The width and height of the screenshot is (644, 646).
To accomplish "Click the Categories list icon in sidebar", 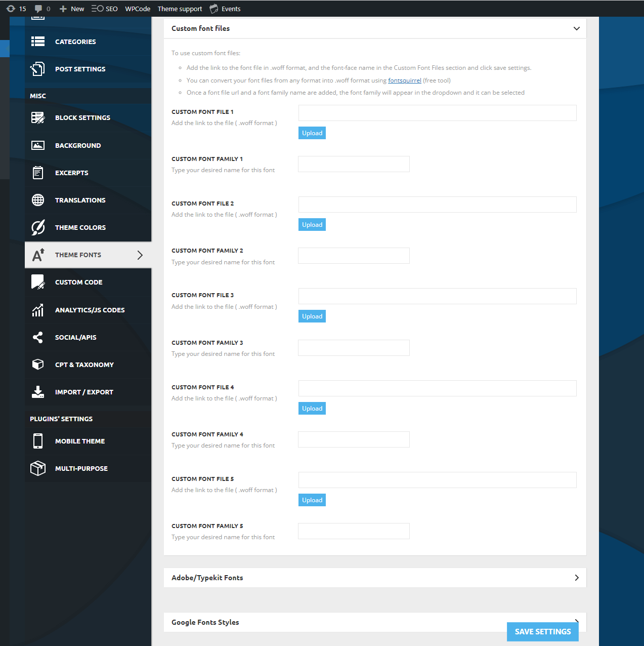I will [x=38, y=42].
